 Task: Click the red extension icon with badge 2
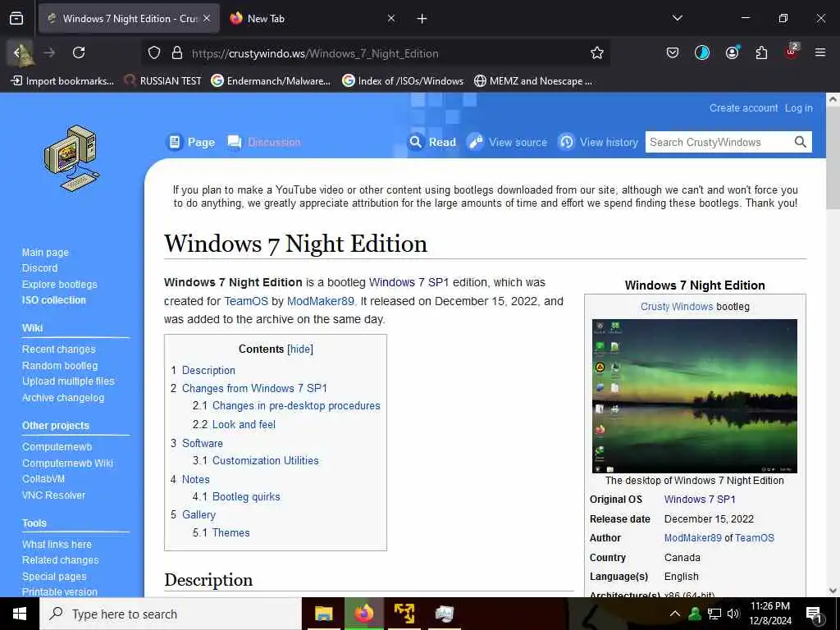792,52
